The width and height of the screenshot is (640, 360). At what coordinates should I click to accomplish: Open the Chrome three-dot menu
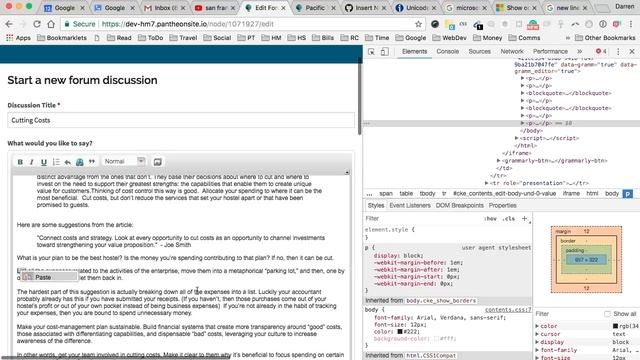(x=631, y=24)
